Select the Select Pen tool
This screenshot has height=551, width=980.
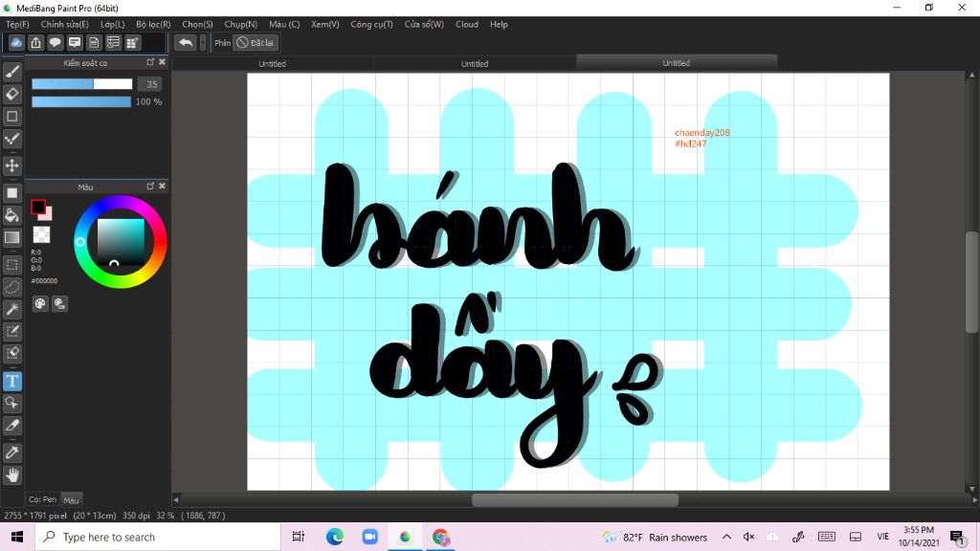tap(11, 331)
